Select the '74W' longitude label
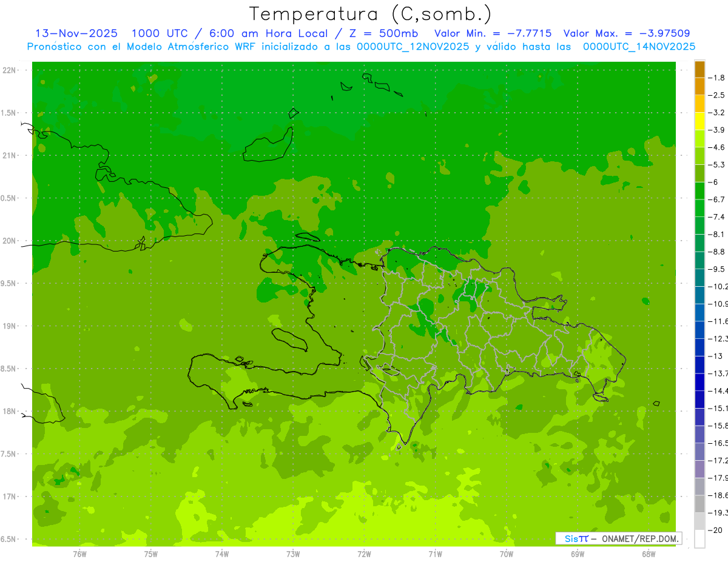Image resolution: width=728 pixels, height=562 pixels. (221, 554)
